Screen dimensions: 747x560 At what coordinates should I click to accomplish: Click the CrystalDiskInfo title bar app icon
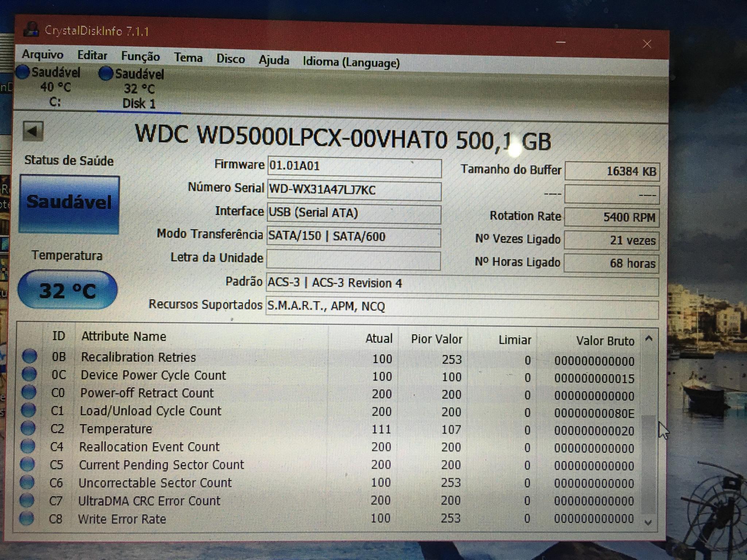pos(31,29)
